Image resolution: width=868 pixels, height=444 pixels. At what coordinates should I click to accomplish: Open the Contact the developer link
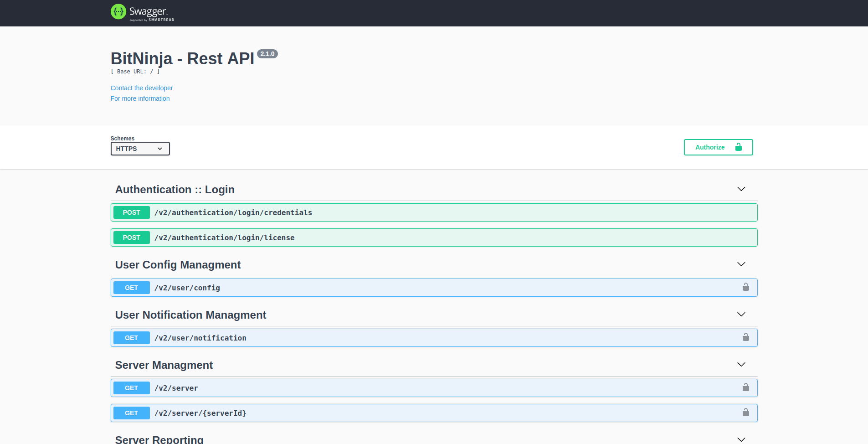click(x=142, y=88)
